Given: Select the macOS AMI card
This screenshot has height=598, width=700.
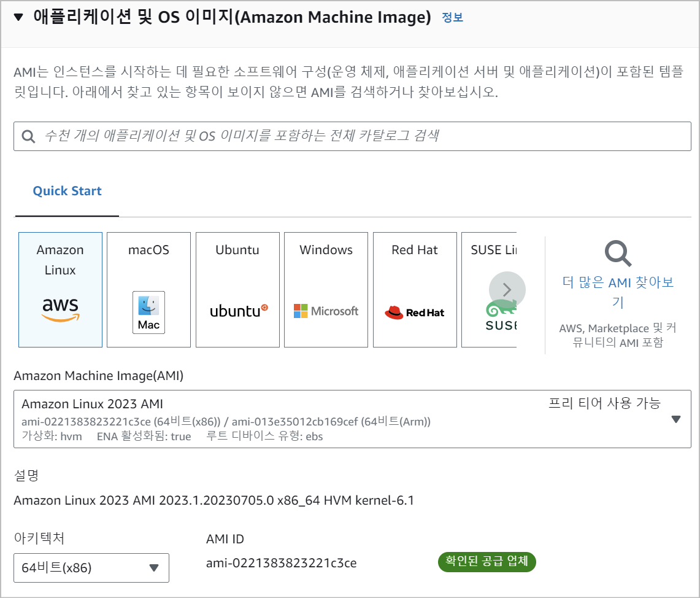Looking at the screenshot, I should point(148,289).
